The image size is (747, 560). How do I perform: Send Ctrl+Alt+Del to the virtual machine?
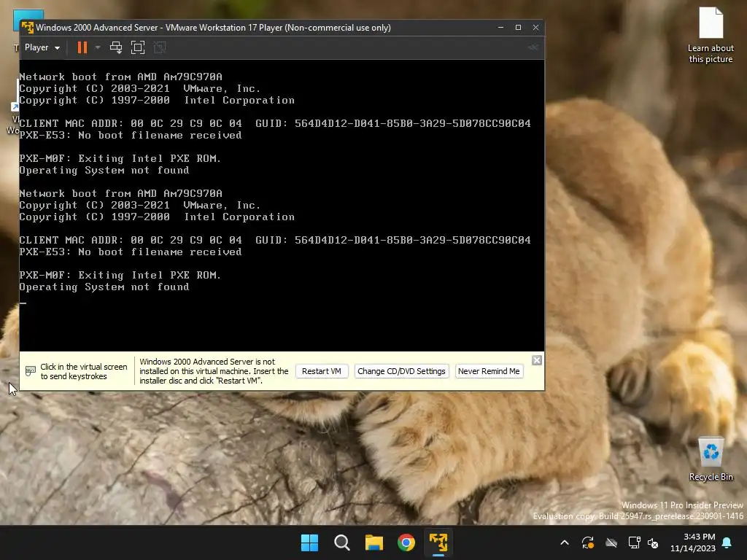(116, 47)
